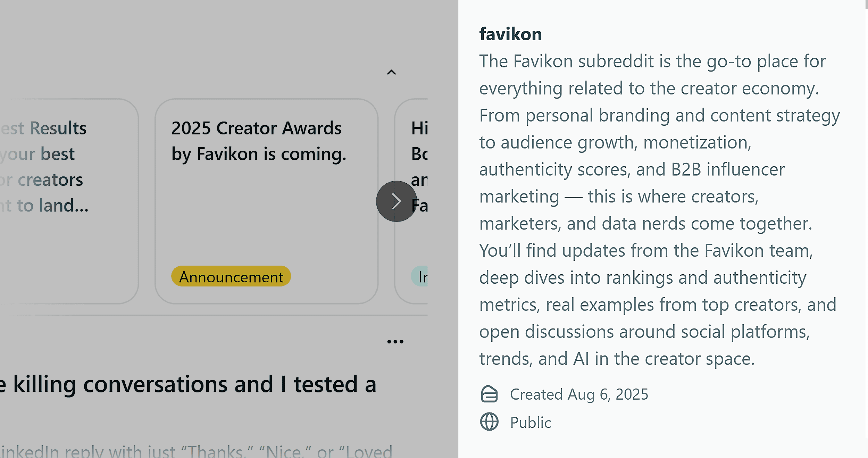Click the Announcement flair badge icon area
Viewport: 868px width, 458px height.
pos(230,276)
